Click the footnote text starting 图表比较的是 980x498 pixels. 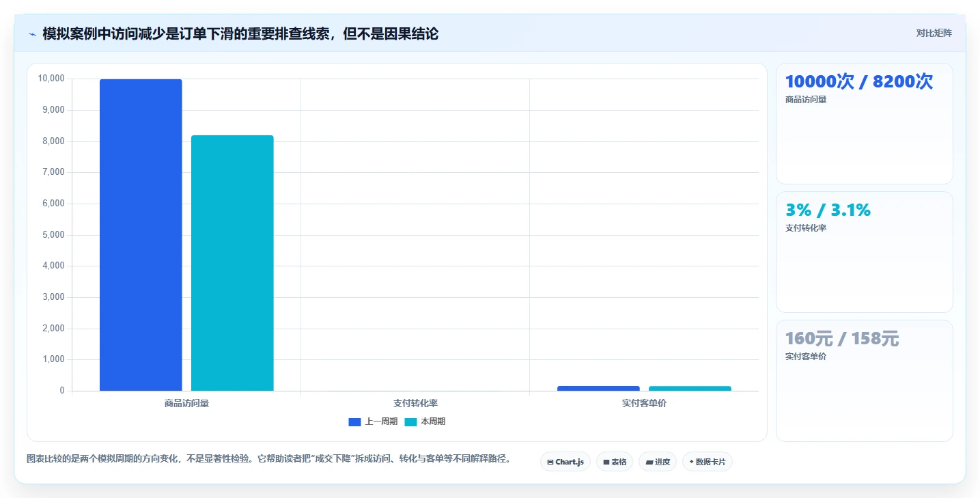(x=268, y=458)
